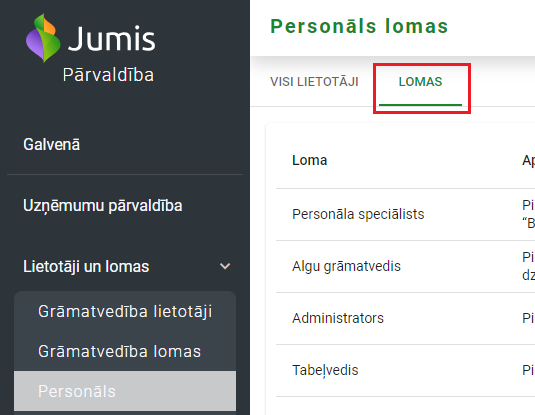Open the Algu grāmatvedis role row
Image resolution: width=535 pixels, height=415 pixels.
click(405, 266)
